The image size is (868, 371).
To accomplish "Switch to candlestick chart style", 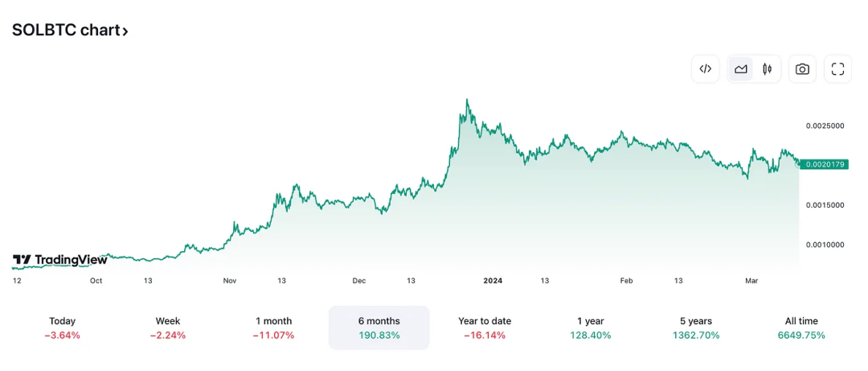I will pos(767,69).
